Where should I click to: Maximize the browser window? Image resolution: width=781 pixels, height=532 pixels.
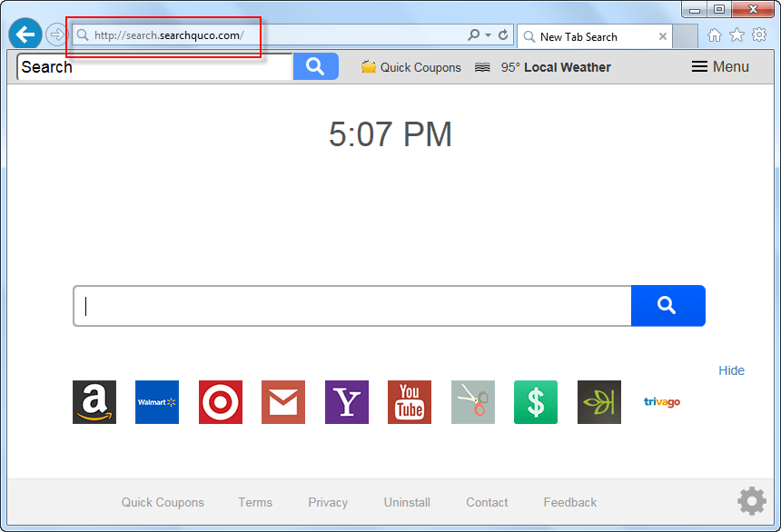coord(718,9)
